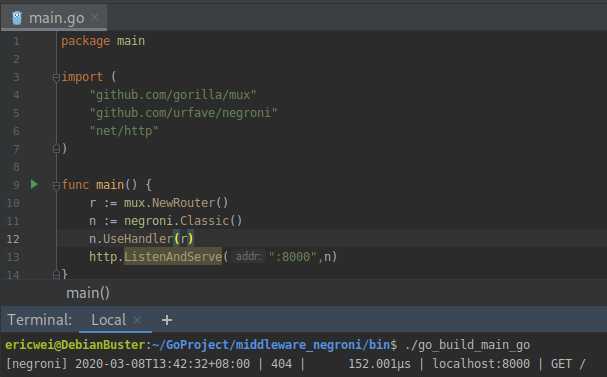Collapse the import block fold marker
Viewport: 607px width, 377px height.
(x=56, y=77)
